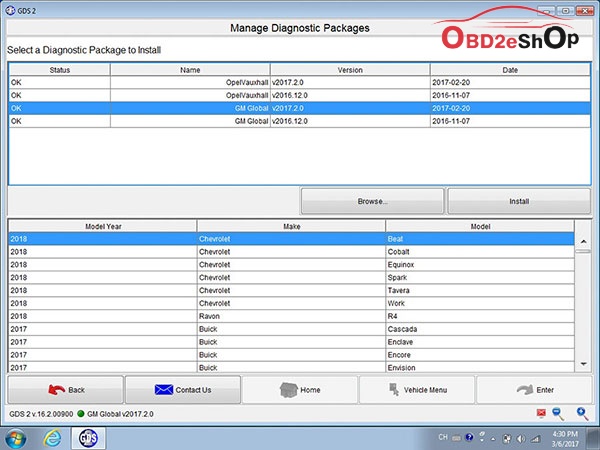The height and width of the screenshot is (450, 600).
Task: Select the 2018 Chevrolet Equinox row
Action: pyautogui.click(x=291, y=264)
